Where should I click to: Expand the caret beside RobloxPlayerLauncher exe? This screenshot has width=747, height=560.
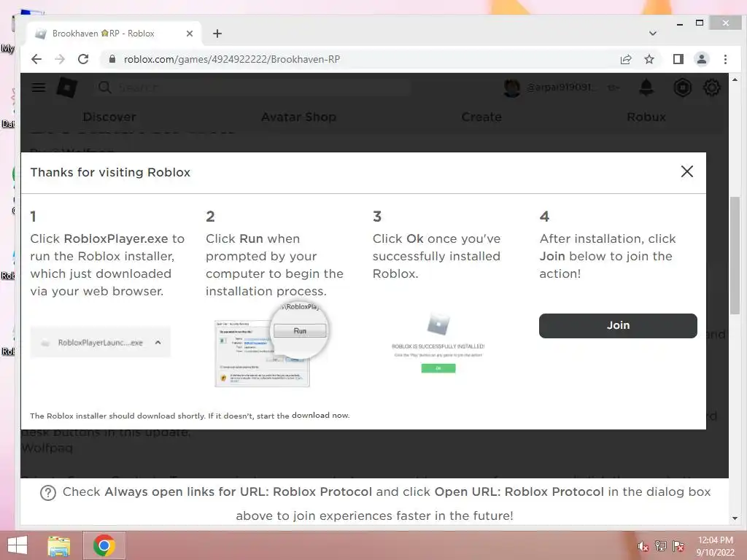click(x=158, y=343)
